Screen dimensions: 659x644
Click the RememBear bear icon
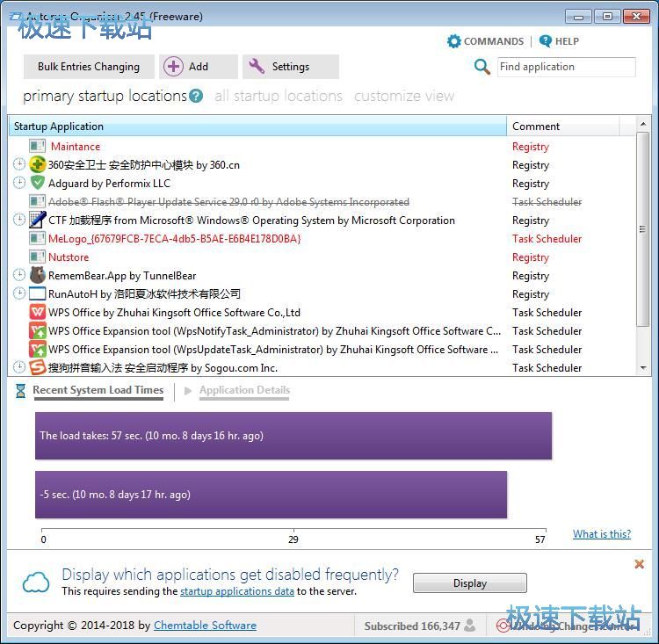tap(38, 275)
